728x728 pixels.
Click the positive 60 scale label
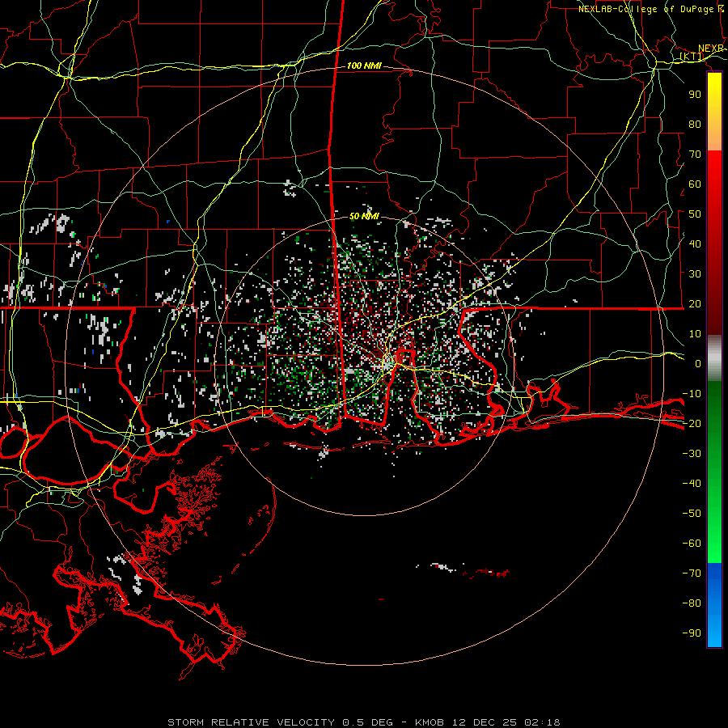(695, 184)
